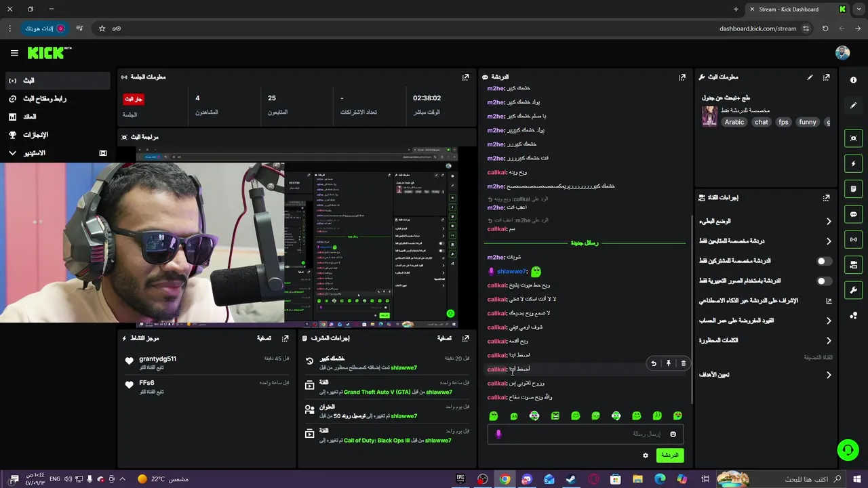
Task: Open Epic Games launcher in taskbar
Action: [x=461, y=479]
